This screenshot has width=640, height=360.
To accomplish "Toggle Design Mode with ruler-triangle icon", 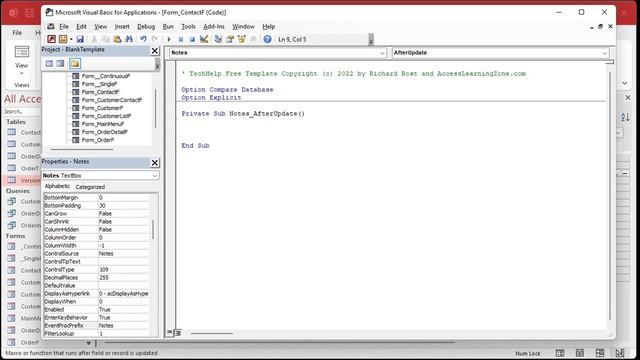I will coord(204,39).
